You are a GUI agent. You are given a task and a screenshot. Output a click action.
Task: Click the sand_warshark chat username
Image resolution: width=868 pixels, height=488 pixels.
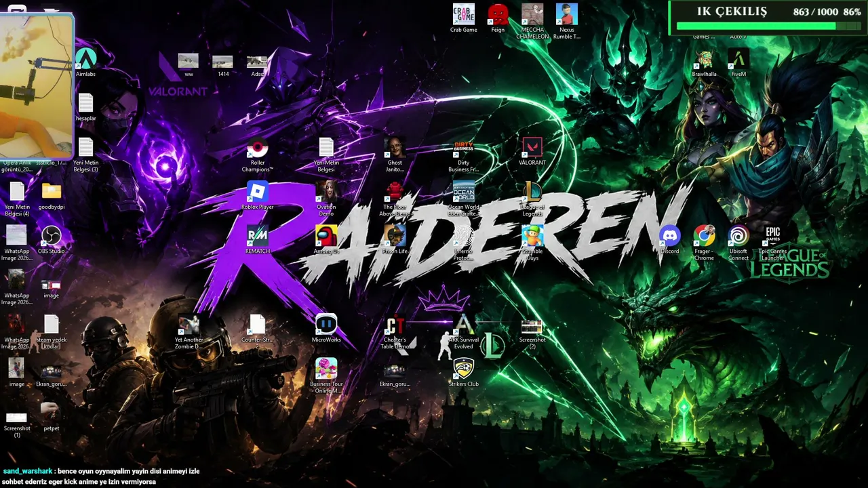28,471
